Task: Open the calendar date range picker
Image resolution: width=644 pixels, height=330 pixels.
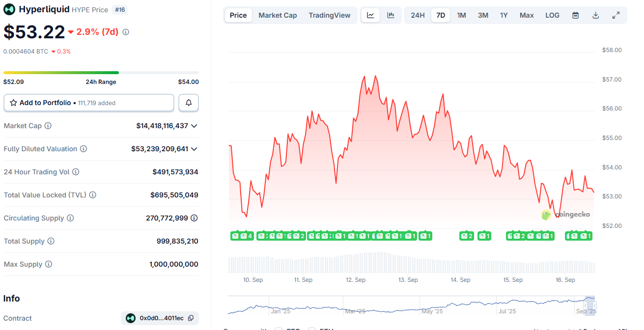Action: tap(575, 15)
